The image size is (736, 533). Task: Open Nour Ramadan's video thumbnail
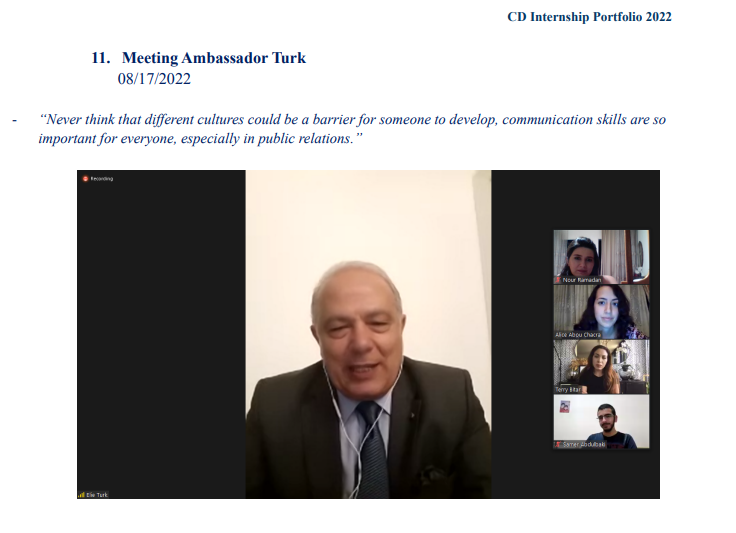601,257
